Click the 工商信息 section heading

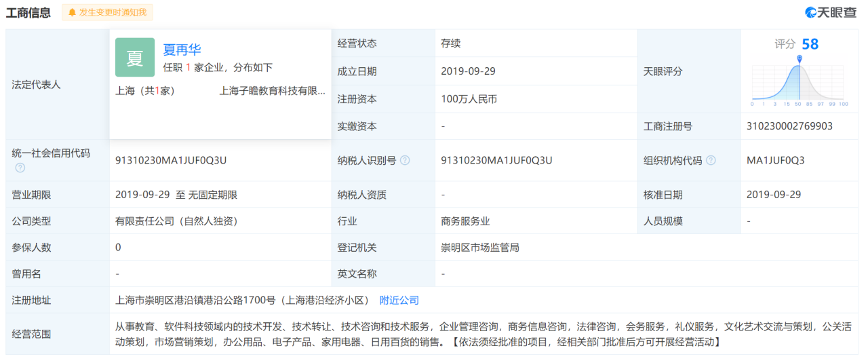click(x=28, y=12)
